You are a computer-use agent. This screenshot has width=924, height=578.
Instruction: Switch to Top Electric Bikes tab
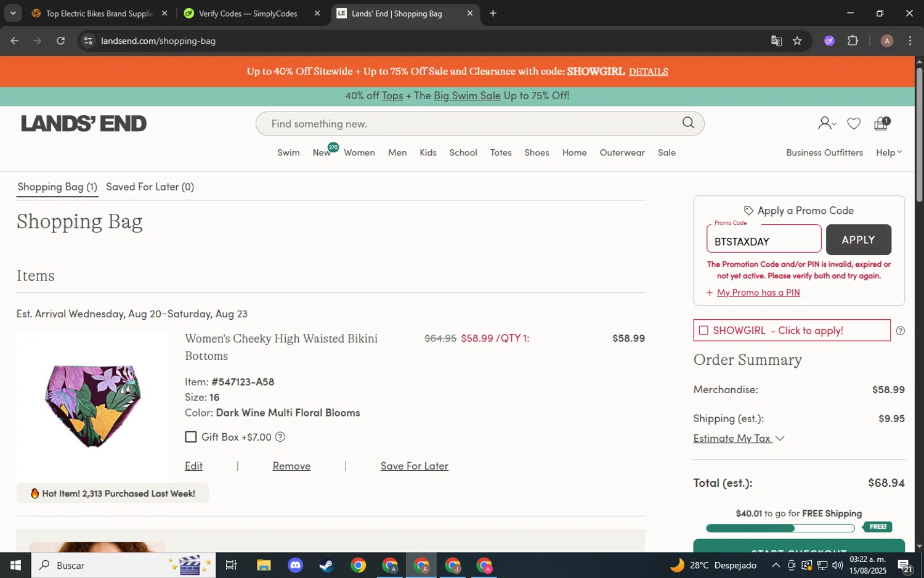pyautogui.click(x=100, y=13)
